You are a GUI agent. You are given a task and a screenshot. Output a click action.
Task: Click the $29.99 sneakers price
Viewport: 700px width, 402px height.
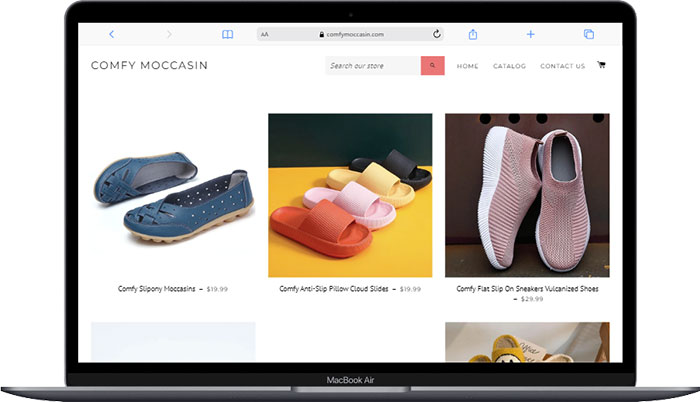click(532, 299)
